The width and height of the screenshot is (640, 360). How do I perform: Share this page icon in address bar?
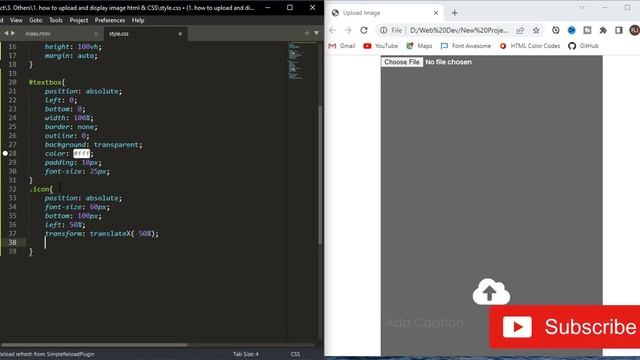click(x=520, y=30)
